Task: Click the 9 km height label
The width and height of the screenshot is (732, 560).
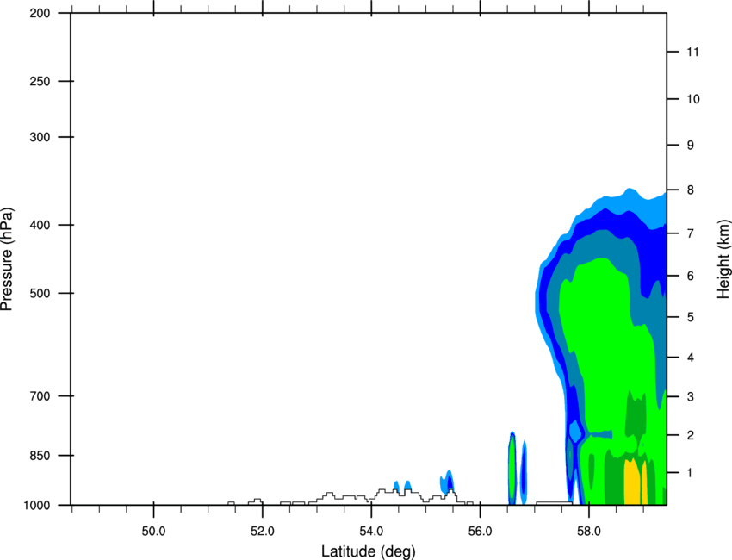Action: [691, 146]
